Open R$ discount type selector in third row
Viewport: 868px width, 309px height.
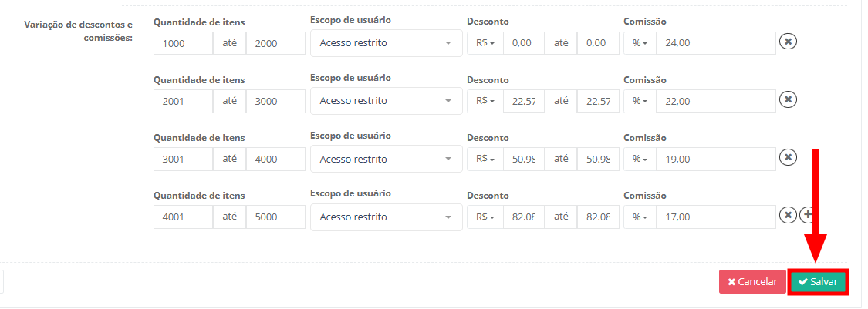pyautogui.click(x=485, y=159)
